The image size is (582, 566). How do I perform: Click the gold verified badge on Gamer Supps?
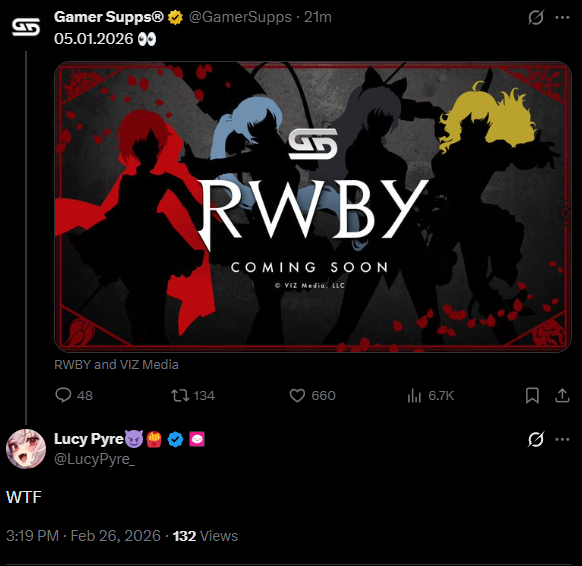(x=175, y=17)
